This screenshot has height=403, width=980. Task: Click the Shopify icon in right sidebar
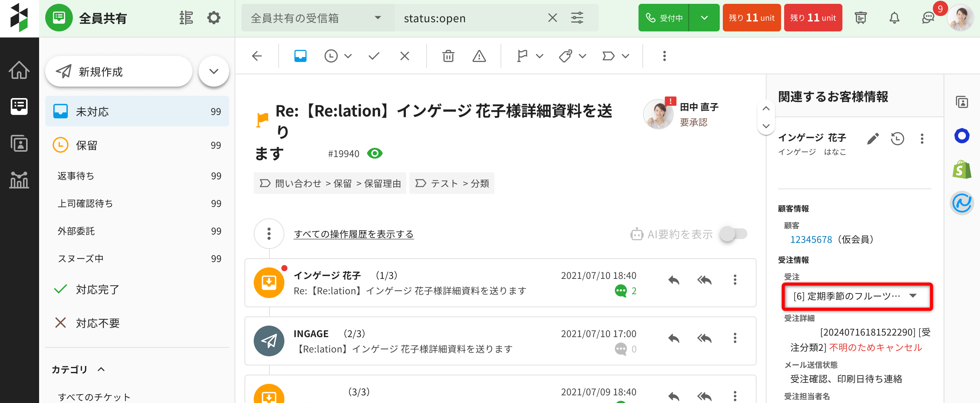[x=961, y=170]
